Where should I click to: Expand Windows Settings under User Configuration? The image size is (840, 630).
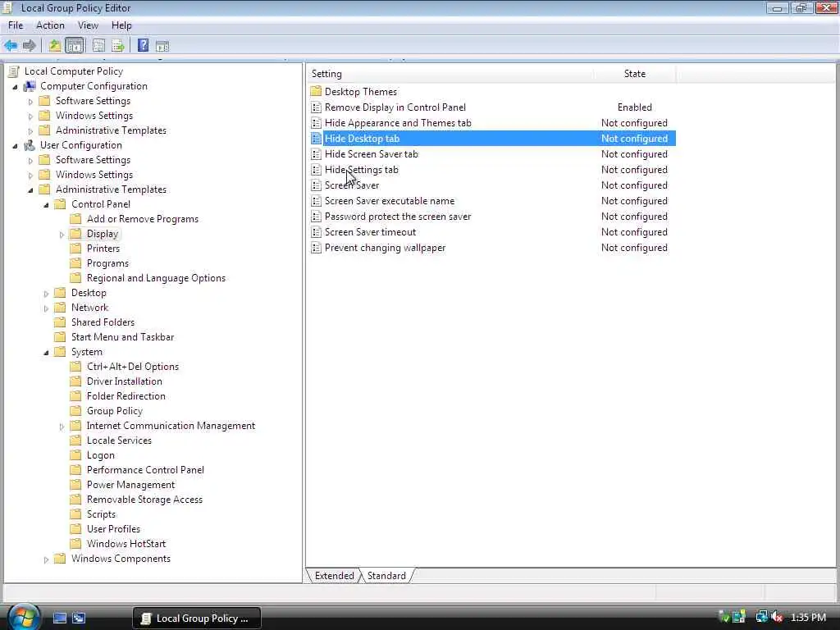[x=30, y=176]
